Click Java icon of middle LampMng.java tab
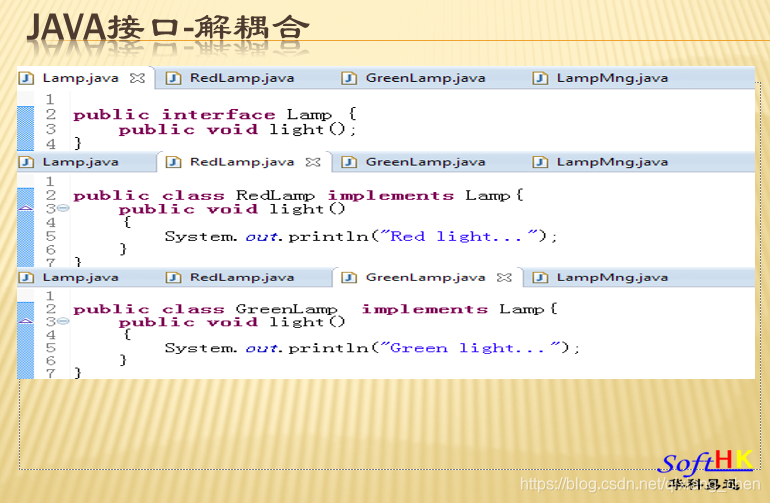Image resolution: width=770 pixels, height=503 pixels. (540, 162)
